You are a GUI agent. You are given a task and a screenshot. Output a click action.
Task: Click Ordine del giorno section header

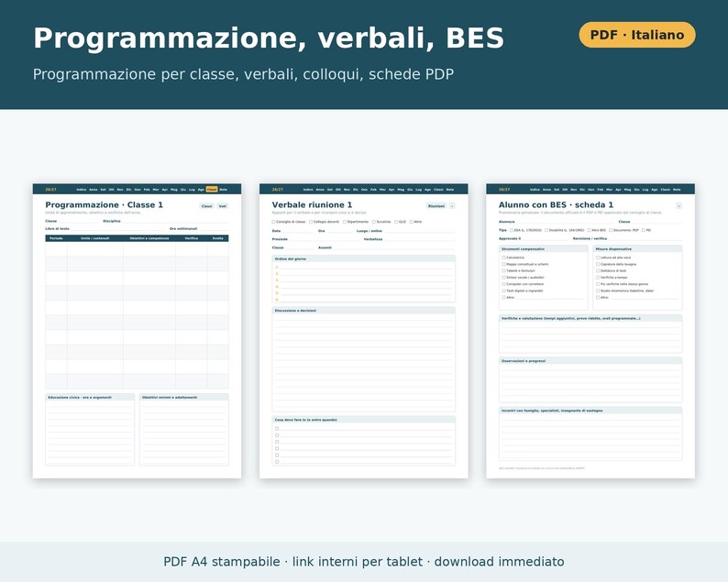(x=363, y=259)
